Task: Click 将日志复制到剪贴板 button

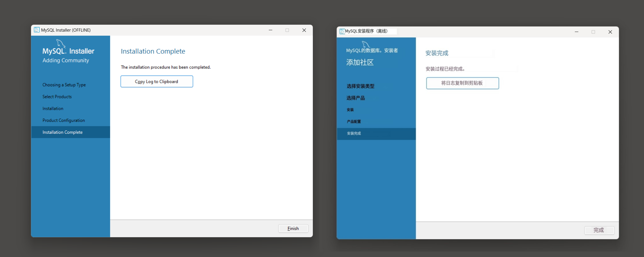Action: tap(462, 83)
